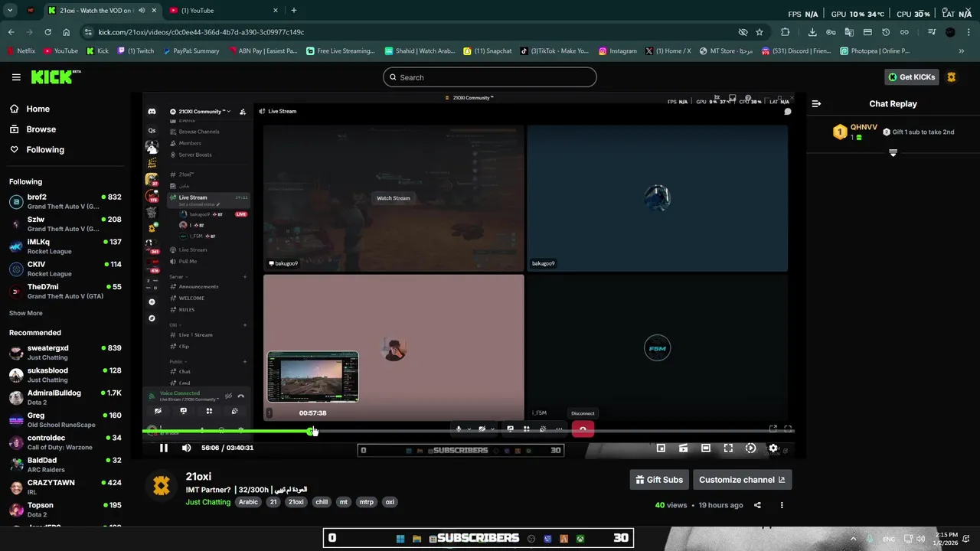Mute the player volume speaker icon

[x=186, y=448]
